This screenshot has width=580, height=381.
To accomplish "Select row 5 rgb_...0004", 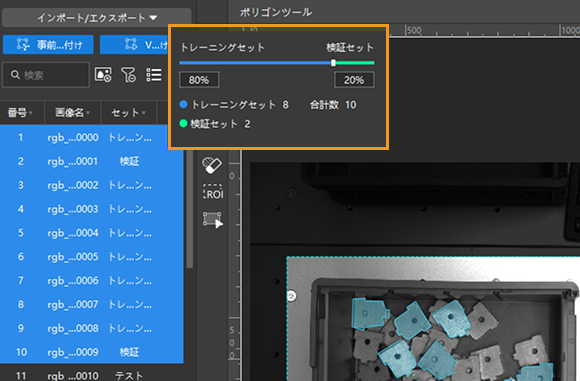I will pos(92,233).
